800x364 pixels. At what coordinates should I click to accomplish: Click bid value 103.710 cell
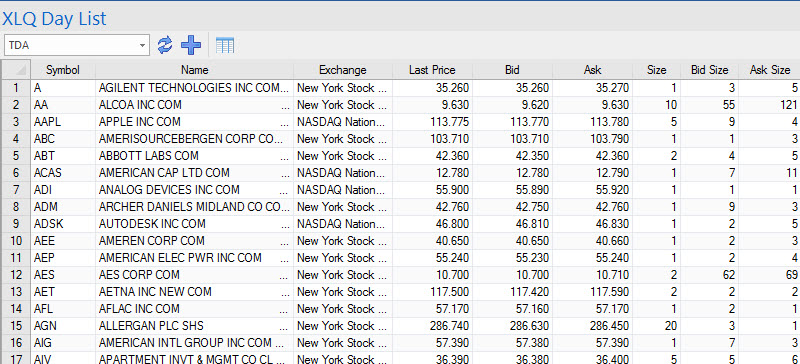tap(512, 139)
